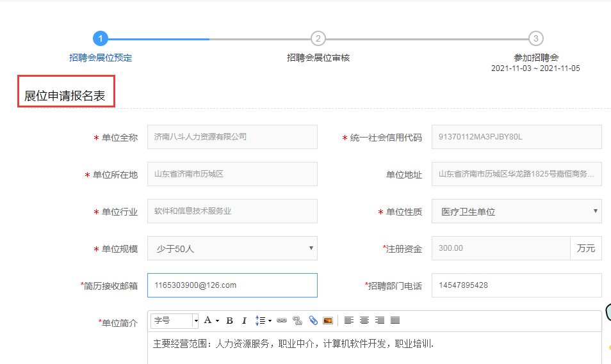Image resolution: width=611 pixels, height=364 pixels.
Task: Center align the editor text
Action: tap(364, 320)
